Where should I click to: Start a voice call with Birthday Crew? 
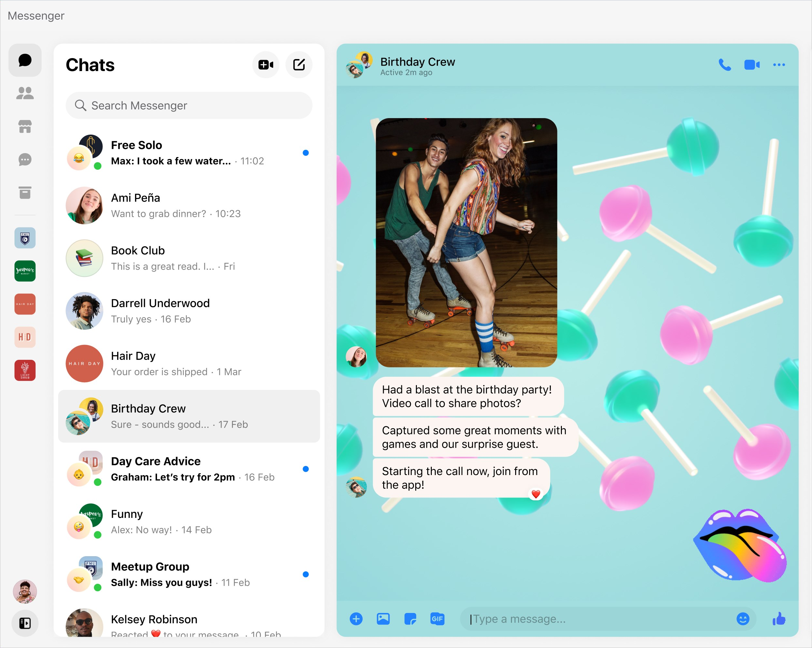tap(725, 65)
